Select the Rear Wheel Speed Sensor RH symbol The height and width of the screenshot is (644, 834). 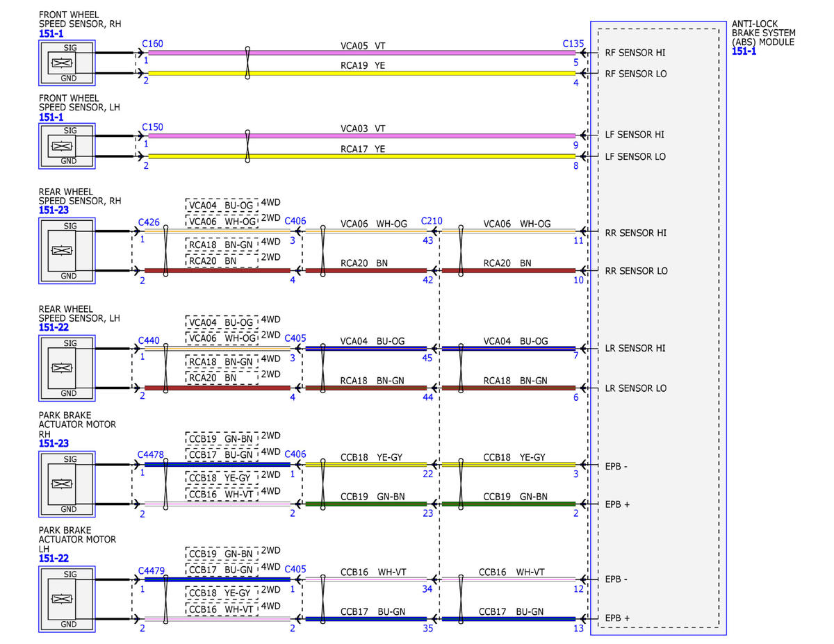coord(67,251)
